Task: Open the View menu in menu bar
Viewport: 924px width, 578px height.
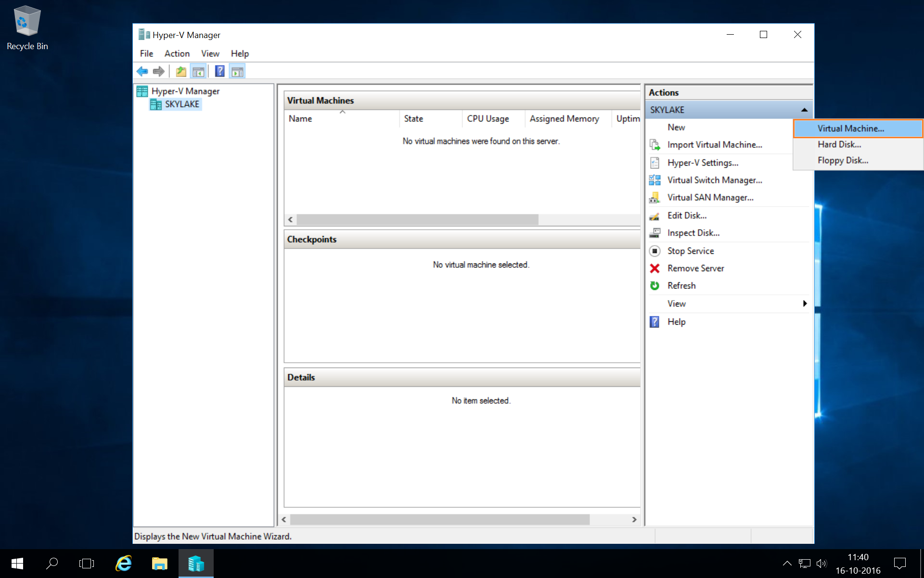Action: click(x=210, y=53)
